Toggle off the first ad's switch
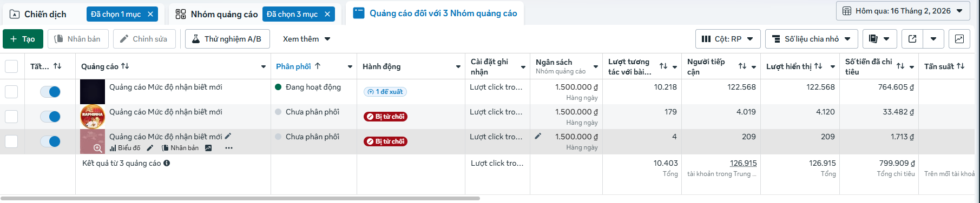The width and height of the screenshot is (980, 203). point(50,92)
